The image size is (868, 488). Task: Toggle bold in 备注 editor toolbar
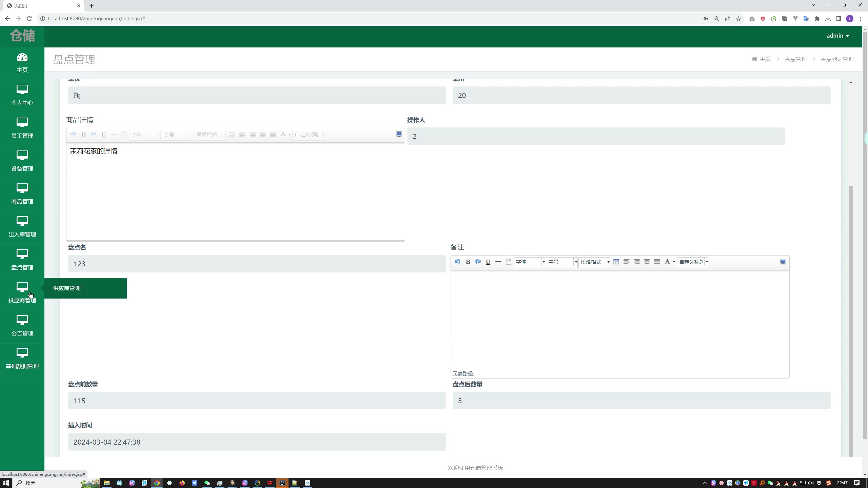click(x=468, y=262)
